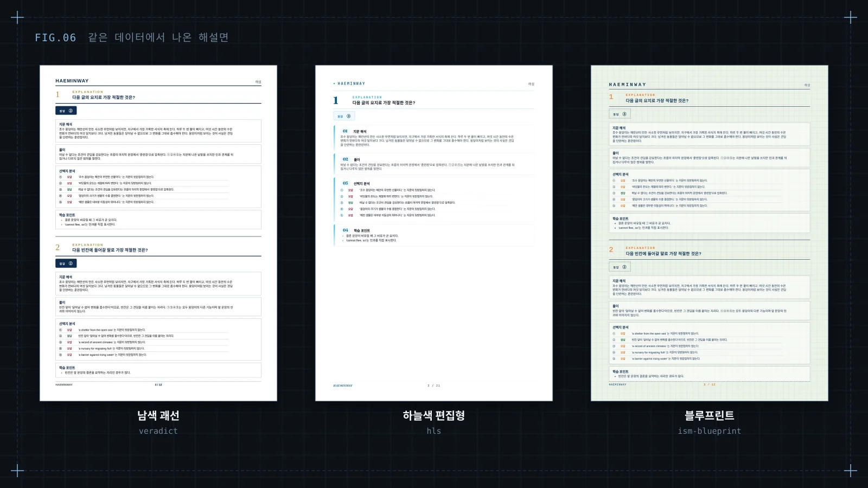Viewport: 868px width, 488px height.
Task: Click section number '01' on the hls page
Action: pos(345,131)
